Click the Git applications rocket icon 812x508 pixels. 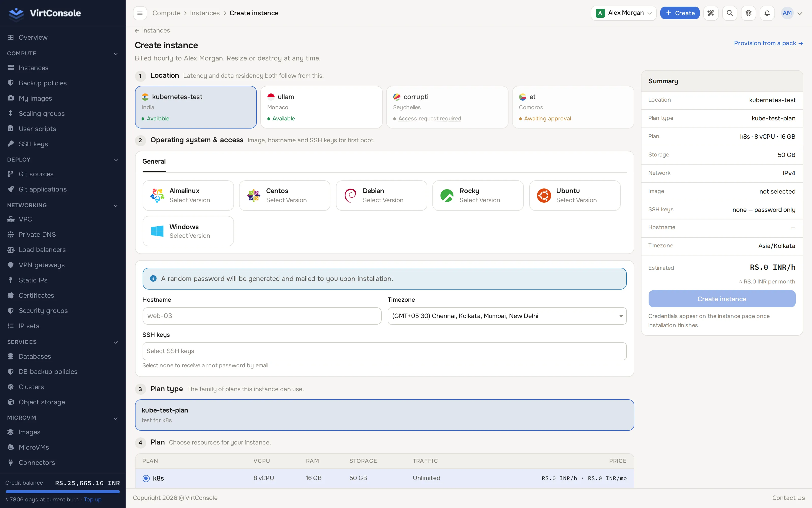(x=11, y=189)
